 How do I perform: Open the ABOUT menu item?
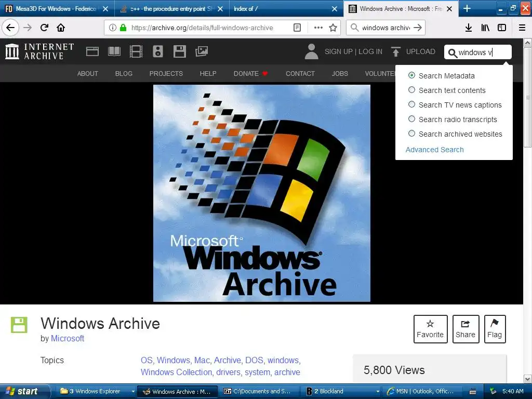pyautogui.click(x=87, y=74)
